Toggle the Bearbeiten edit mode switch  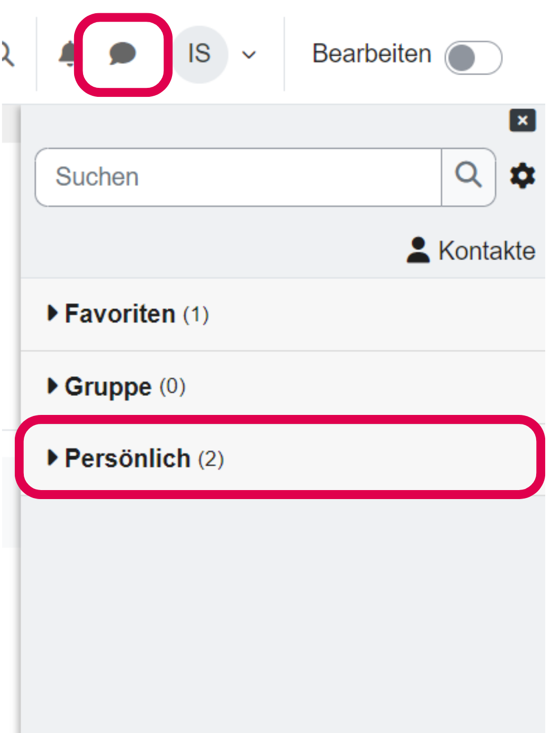pos(473,58)
